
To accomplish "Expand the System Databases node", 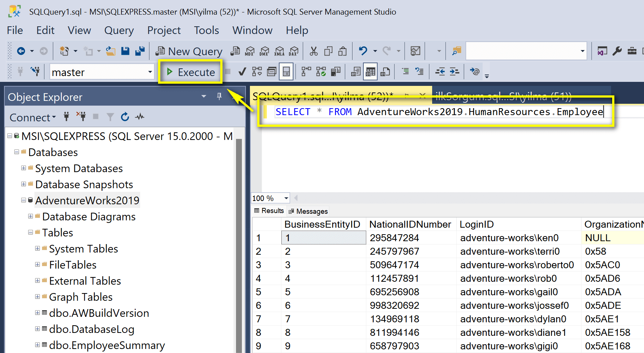I will (x=23, y=168).
